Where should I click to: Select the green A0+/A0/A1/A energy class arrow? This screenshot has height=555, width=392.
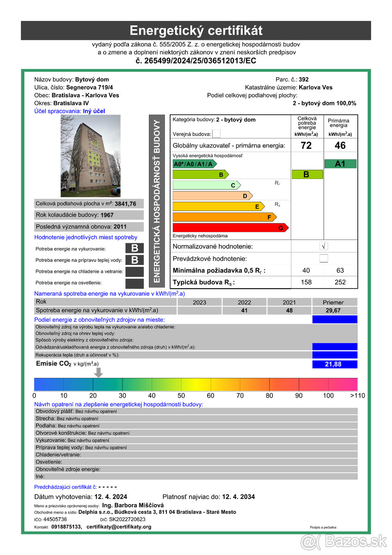pos(195,164)
